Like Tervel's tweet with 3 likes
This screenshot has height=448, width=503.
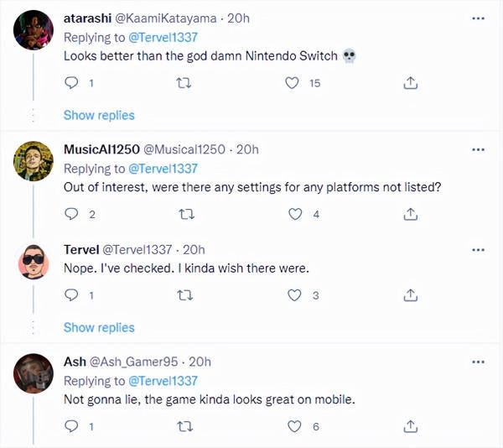point(293,295)
